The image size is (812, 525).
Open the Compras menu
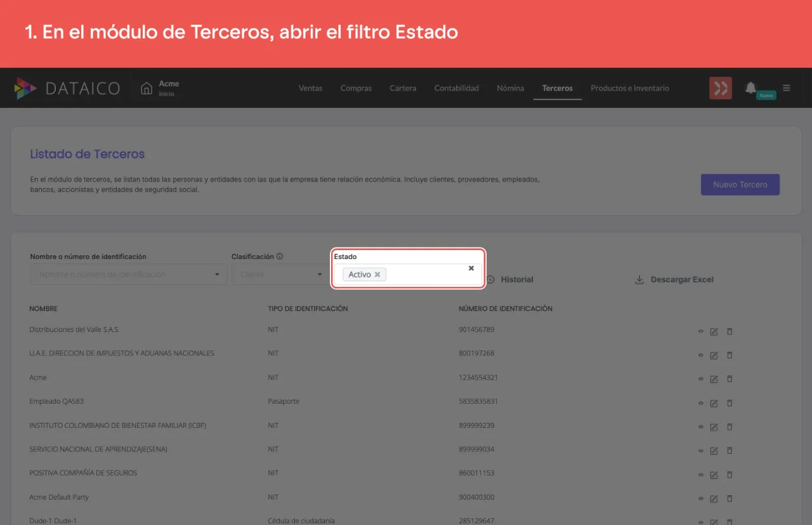(x=356, y=88)
